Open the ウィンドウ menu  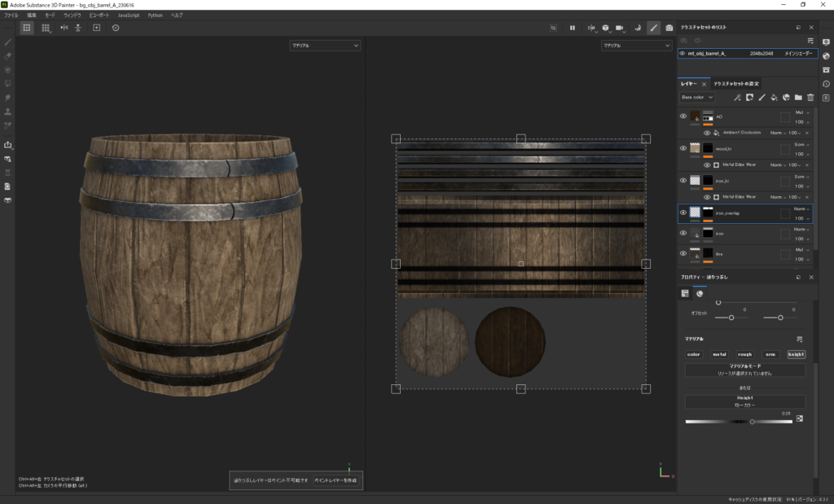point(73,15)
